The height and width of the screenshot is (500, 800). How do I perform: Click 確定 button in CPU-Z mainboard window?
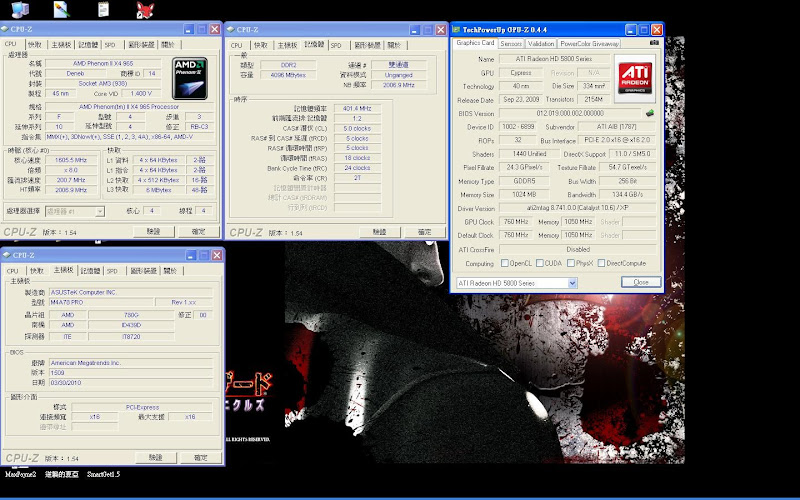[201, 458]
